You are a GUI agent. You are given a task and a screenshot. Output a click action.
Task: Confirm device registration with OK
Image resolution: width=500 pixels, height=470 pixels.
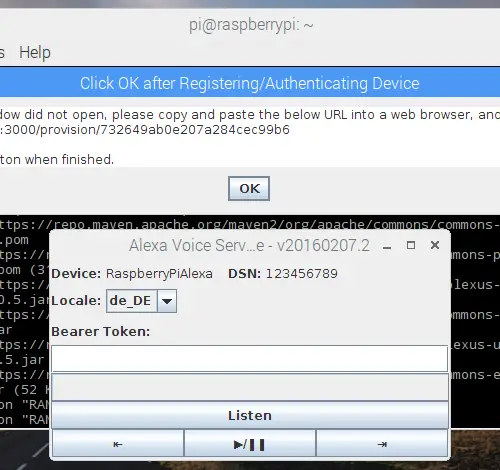coord(249,189)
